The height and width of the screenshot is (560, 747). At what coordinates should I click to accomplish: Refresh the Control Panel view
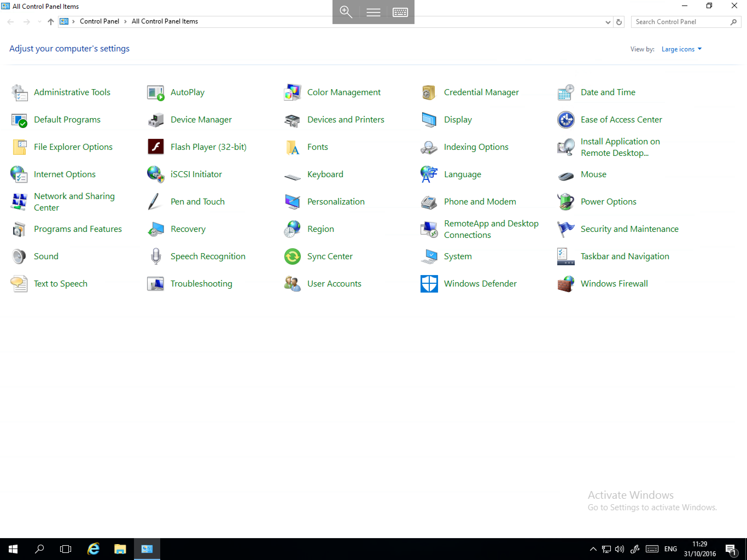(619, 22)
